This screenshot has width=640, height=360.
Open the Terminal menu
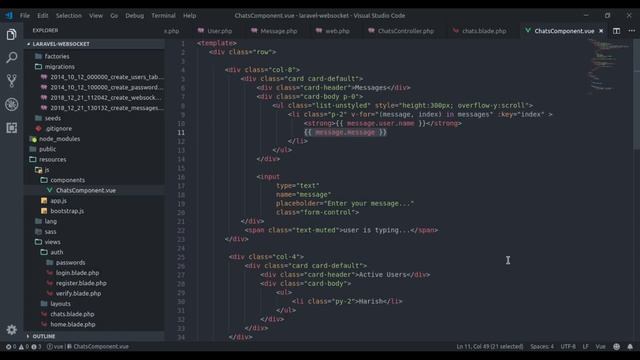pos(163,16)
